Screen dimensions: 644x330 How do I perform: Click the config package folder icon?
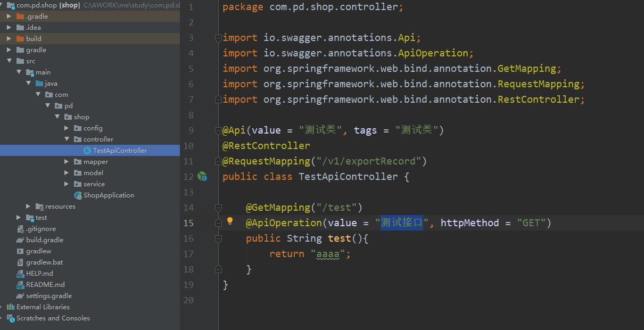click(78, 128)
